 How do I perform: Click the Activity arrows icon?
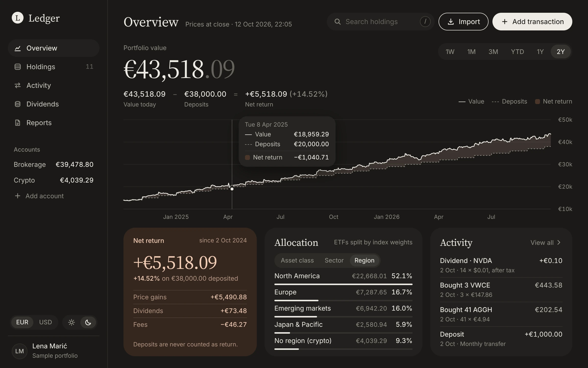18,85
